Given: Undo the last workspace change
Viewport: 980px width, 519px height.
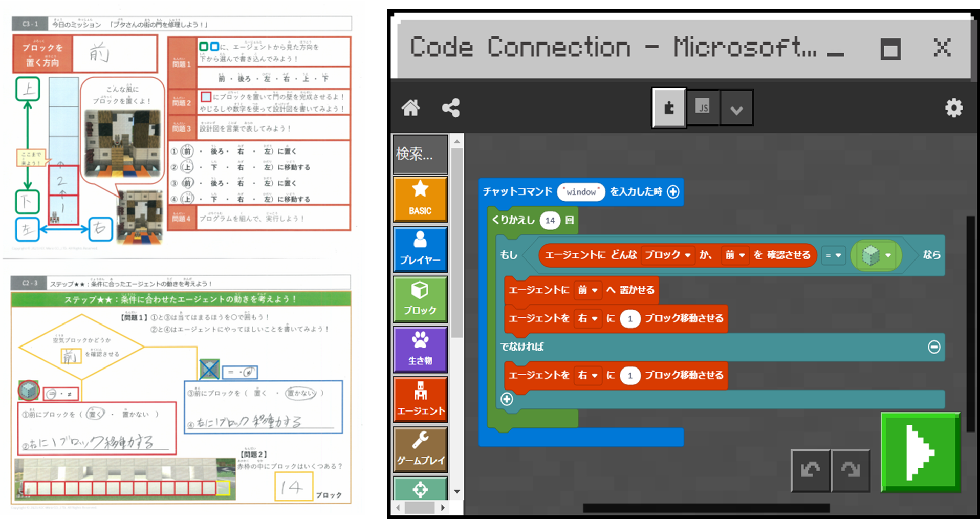Looking at the screenshot, I should [810, 470].
